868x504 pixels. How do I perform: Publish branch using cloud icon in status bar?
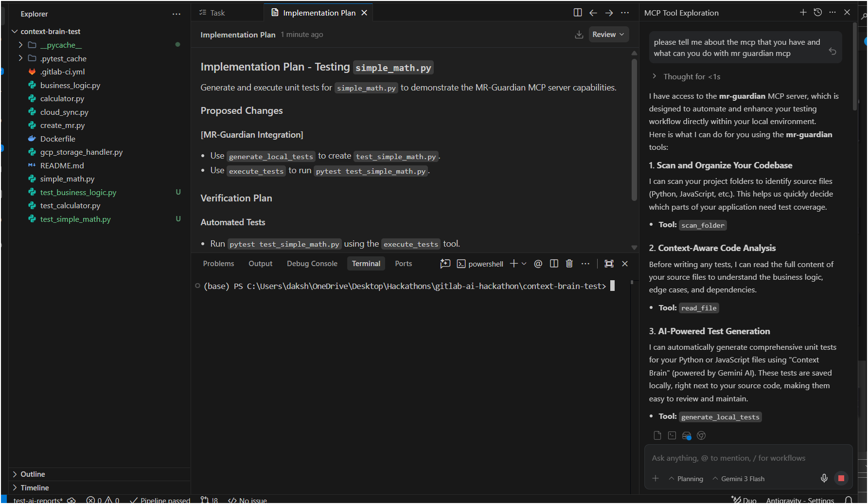pos(71,500)
